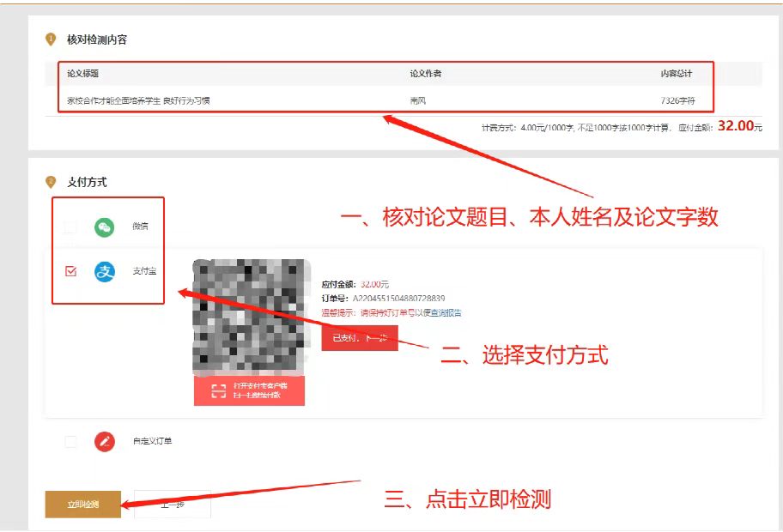Click the green WeChat payment icon
783x532 pixels.
click(105, 227)
